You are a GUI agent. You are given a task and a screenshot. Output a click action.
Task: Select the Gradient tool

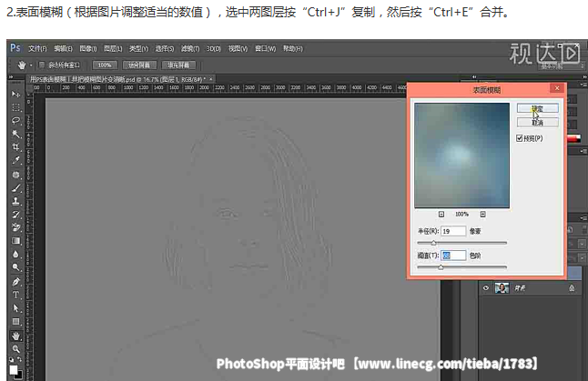tap(15, 241)
